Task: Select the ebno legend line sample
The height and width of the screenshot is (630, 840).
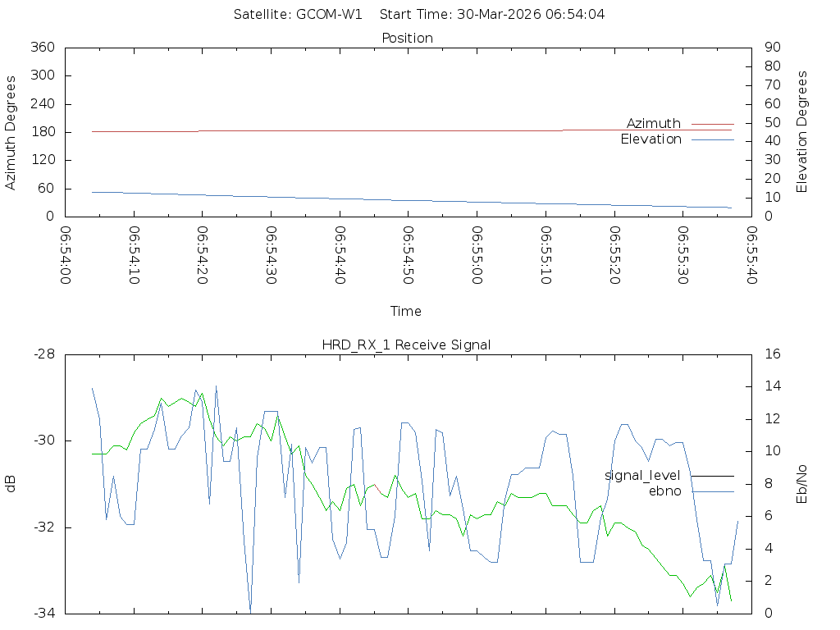Action: coord(712,491)
